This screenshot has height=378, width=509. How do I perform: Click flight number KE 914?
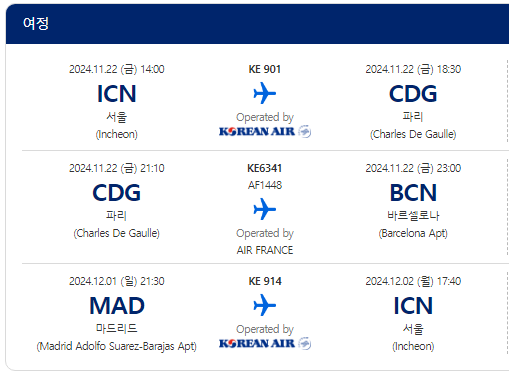[265, 281]
